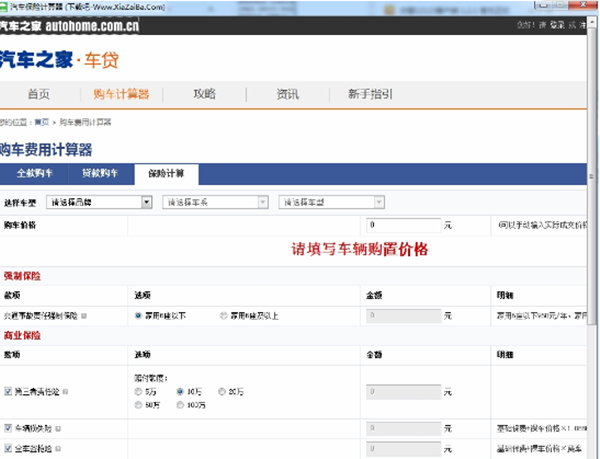Screen dimensions: 600x459
Task: Click the help icon beside 交通事故责任强制保险
Action: click(x=84, y=316)
